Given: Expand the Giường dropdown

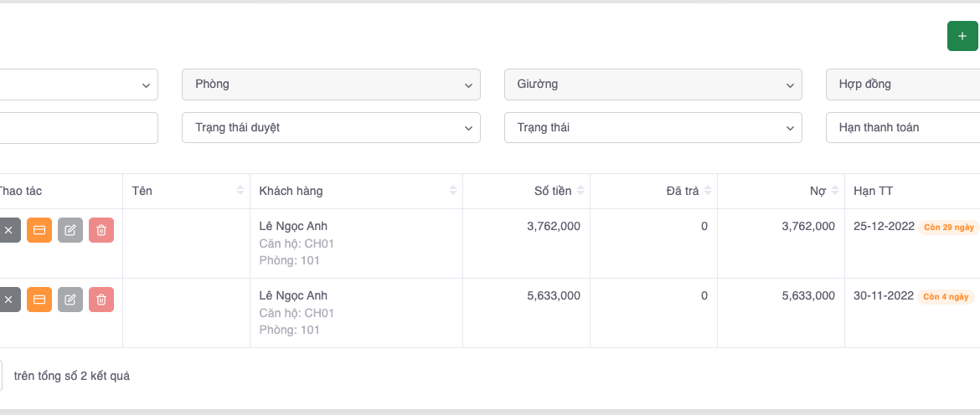Looking at the screenshot, I should pyautogui.click(x=652, y=85).
